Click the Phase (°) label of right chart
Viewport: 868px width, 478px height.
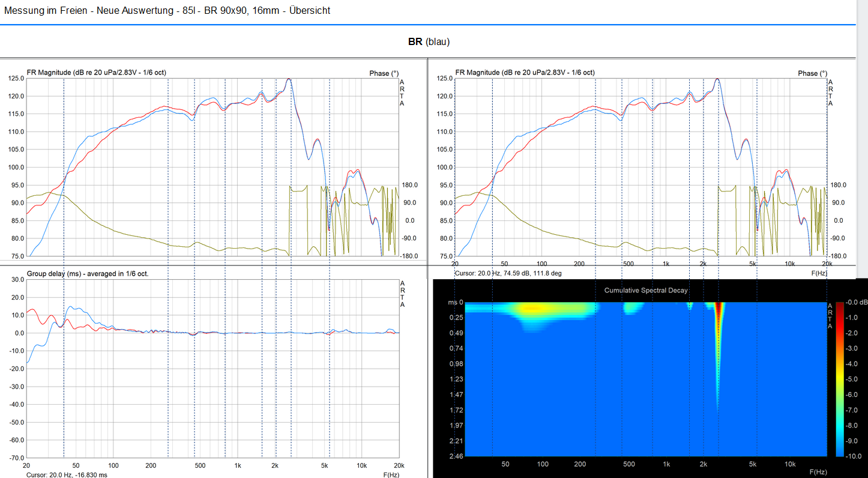812,73
